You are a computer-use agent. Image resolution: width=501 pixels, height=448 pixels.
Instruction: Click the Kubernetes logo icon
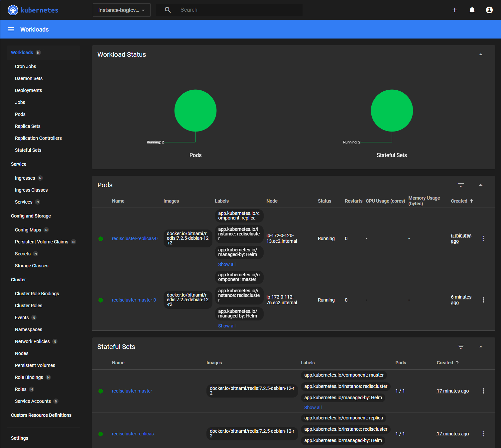coord(13,10)
